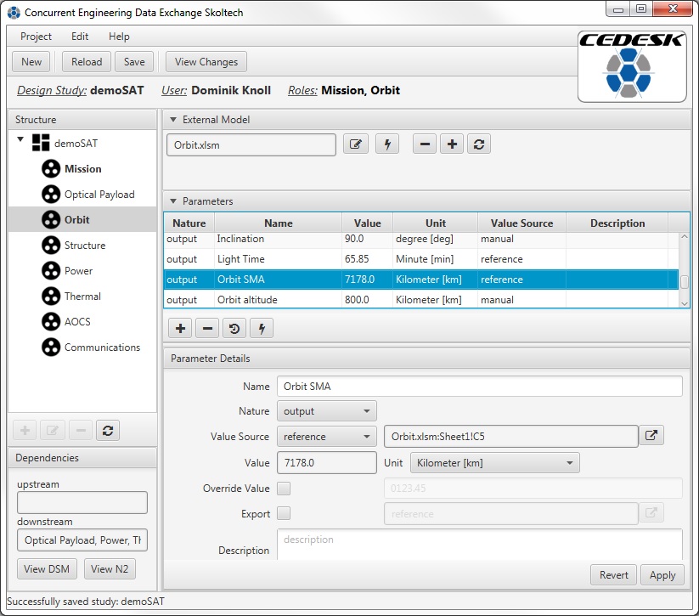Save the design study

[134, 61]
